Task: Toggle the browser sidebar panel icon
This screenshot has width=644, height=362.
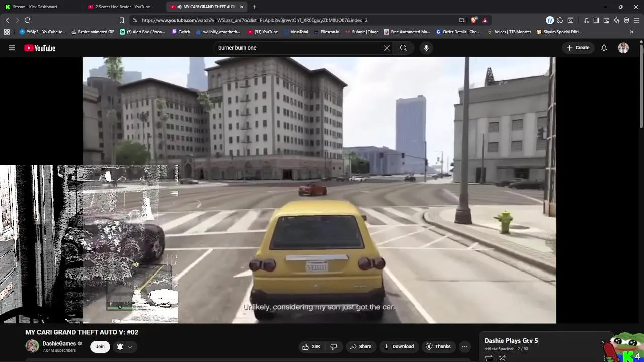Action: [x=596, y=20]
